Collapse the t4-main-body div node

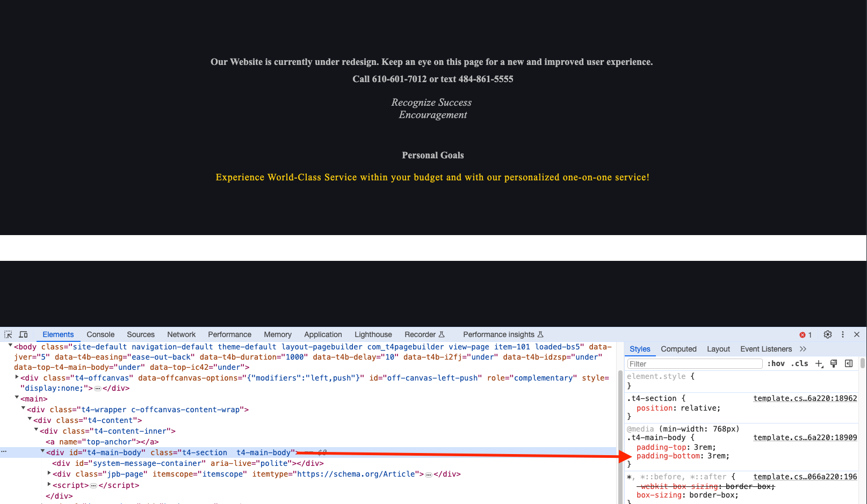point(42,451)
